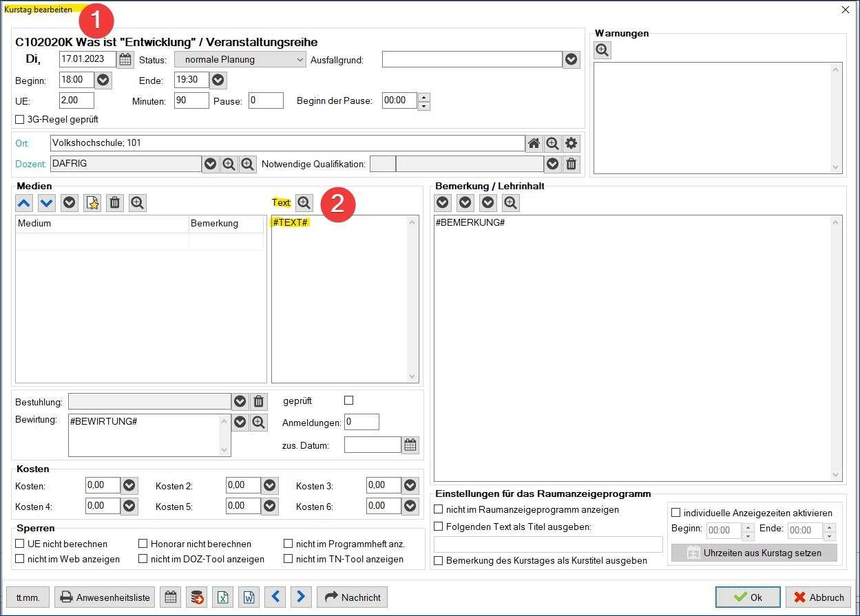Export to Excel using the bottom toolbar icon
860x616 pixels.
[x=223, y=597]
